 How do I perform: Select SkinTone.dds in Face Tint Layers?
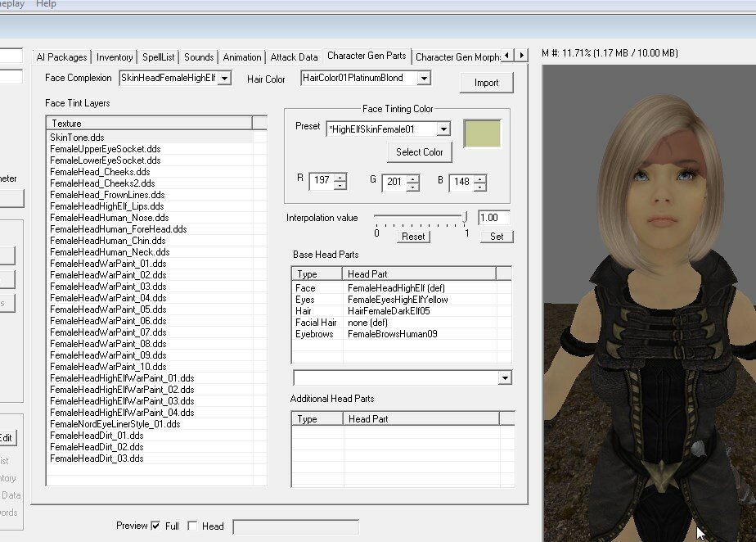tap(150, 138)
